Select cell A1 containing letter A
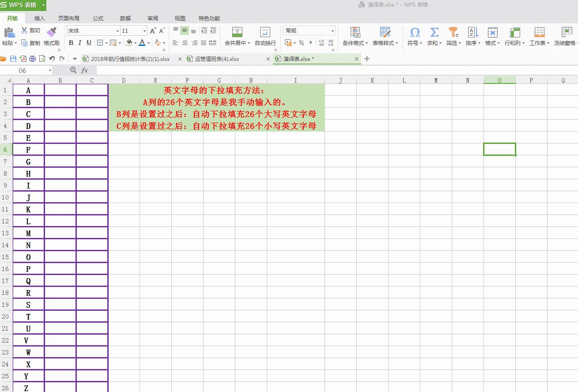578x392 pixels. pos(29,90)
